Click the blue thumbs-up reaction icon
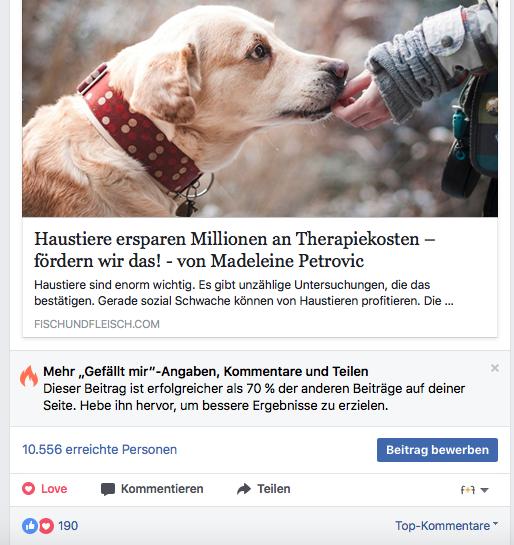Image resolution: width=514 pixels, height=545 pixels. [x=30, y=526]
